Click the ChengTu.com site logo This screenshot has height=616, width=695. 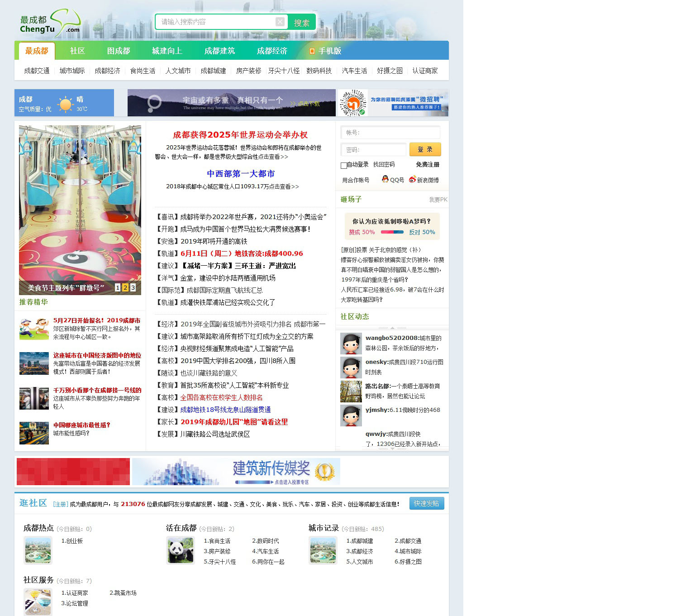point(50,23)
